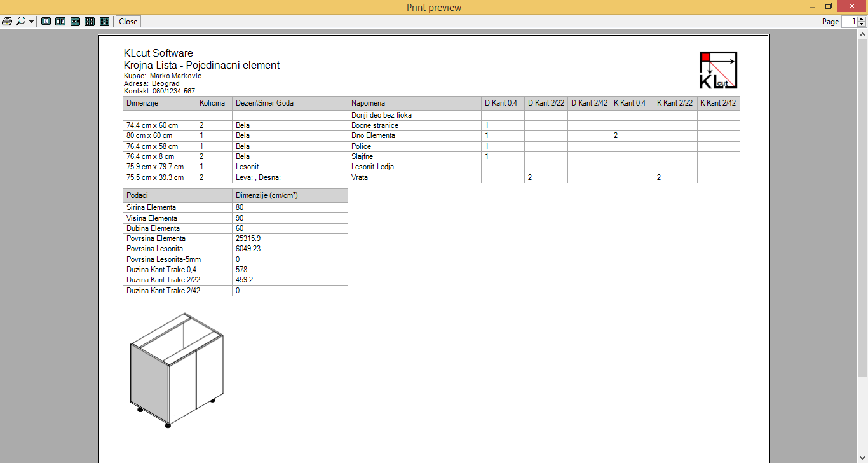This screenshot has height=463, width=868.
Task: Decrease page number with down arrow
Action: tap(861, 24)
